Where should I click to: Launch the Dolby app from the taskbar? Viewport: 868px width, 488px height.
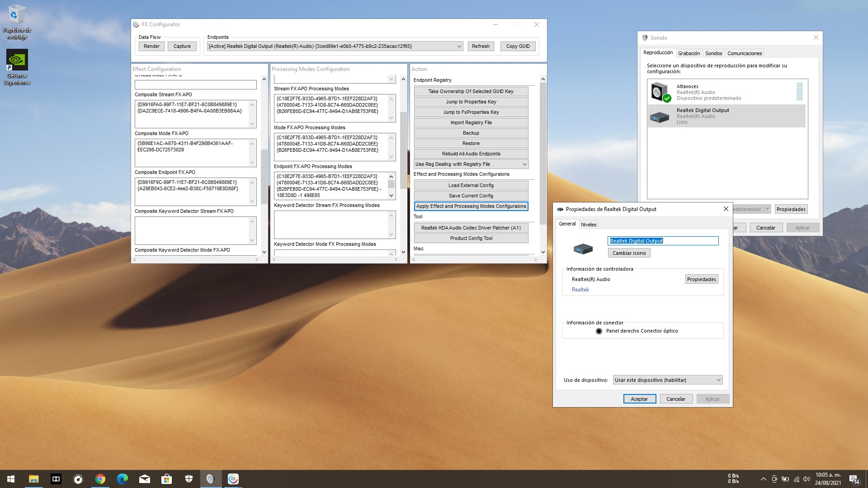click(56, 479)
